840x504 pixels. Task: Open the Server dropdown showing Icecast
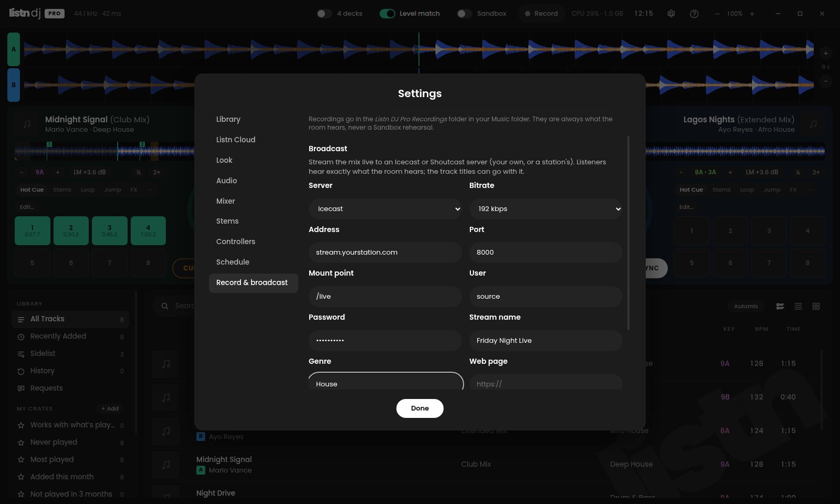385,209
